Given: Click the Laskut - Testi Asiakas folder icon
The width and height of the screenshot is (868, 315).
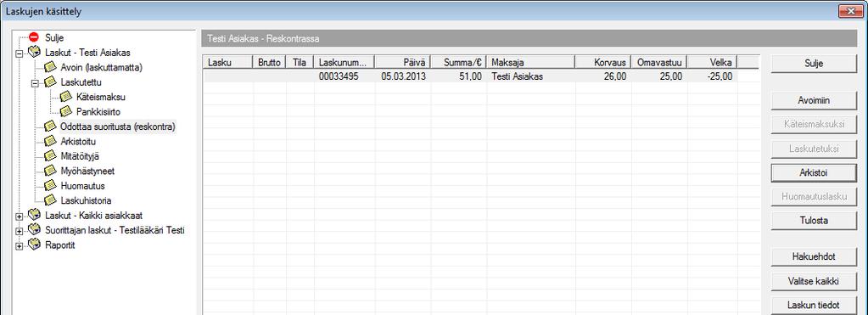Looking at the screenshot, I should coord(34,53).
